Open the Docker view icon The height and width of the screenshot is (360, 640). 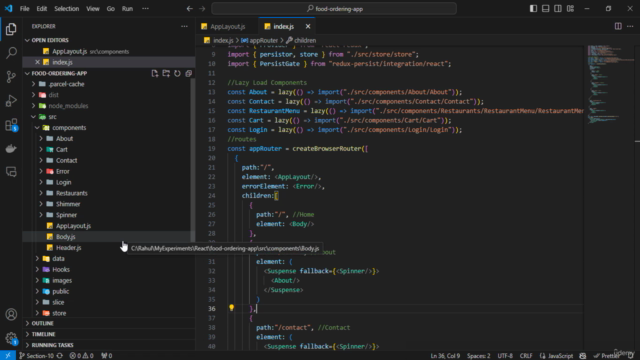click(11, 148)
